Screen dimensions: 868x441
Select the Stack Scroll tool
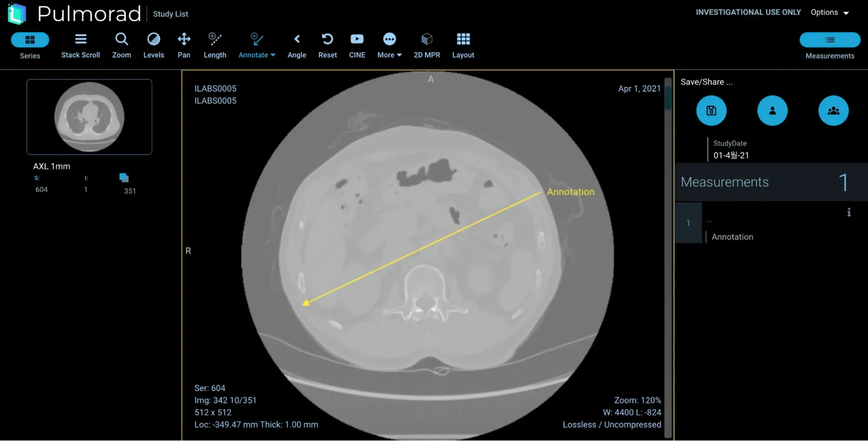pos(80,45)
